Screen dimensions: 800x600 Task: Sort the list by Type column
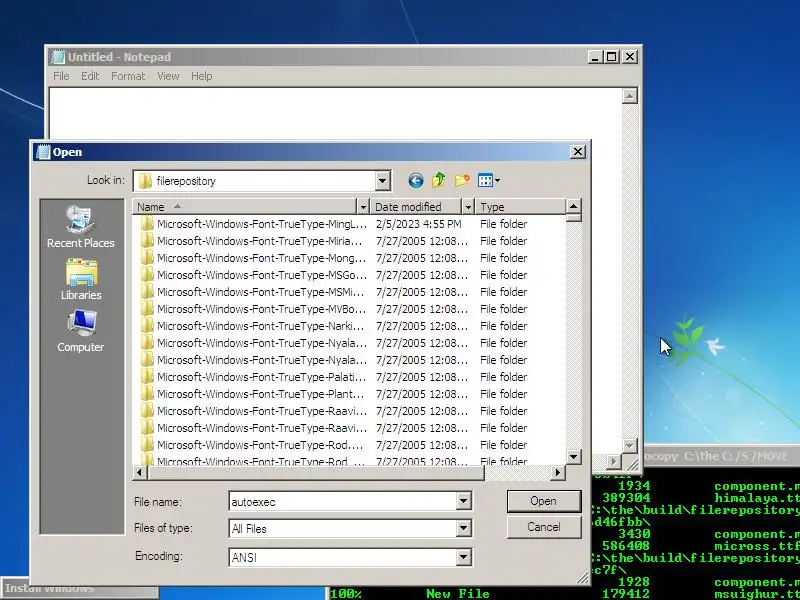pyautogui.click(x=520, y=207)
